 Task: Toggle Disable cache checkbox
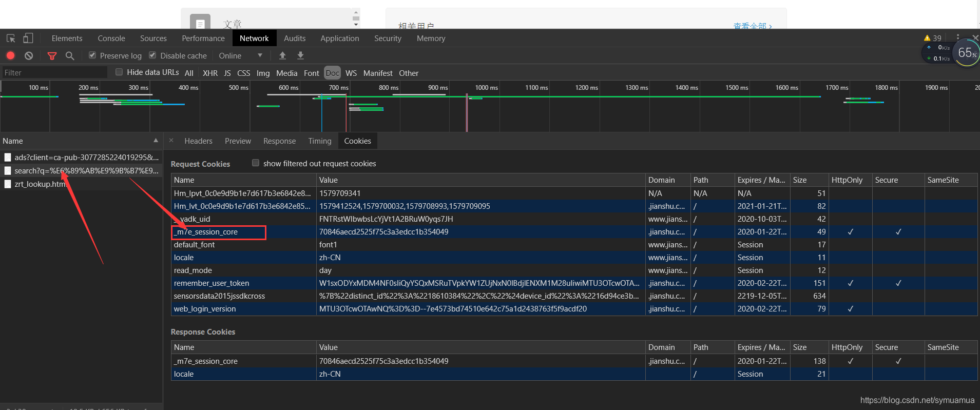click(152, 55)
